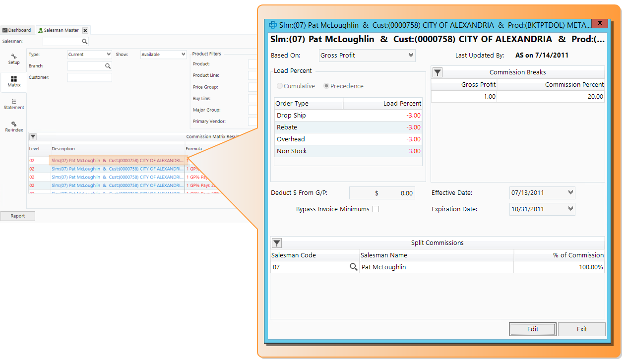Click the filter funnel above Split Commissions
This screenshot has width=627, height=364.
click(276, 243)
